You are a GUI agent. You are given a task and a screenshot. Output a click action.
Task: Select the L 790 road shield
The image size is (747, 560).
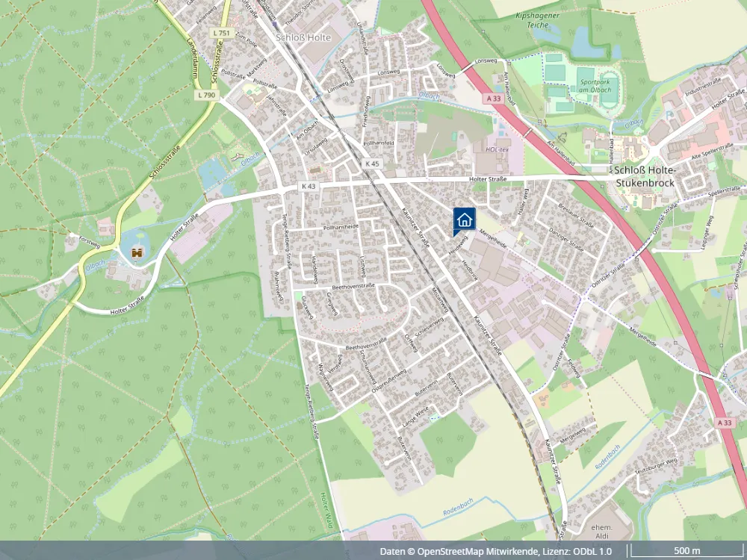point(207,95)
